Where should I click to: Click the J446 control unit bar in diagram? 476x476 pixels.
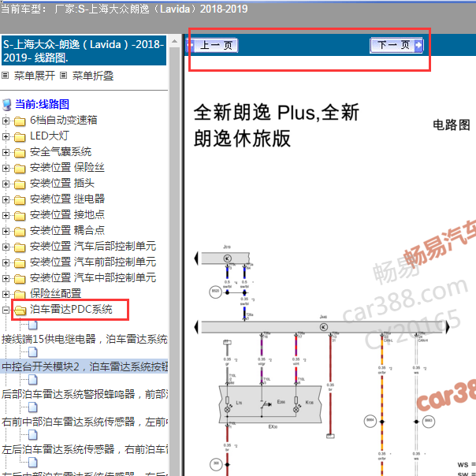pyautogui.click(x=322, y=327)
